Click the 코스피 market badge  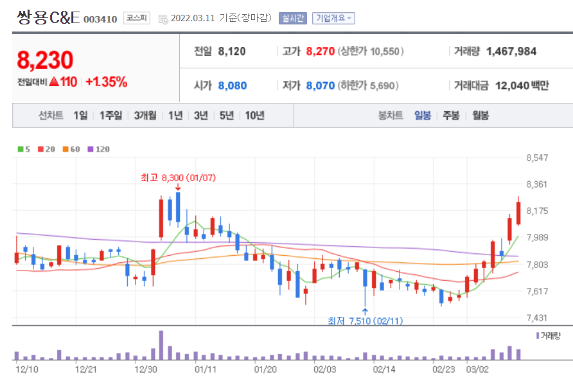point(137,18)
